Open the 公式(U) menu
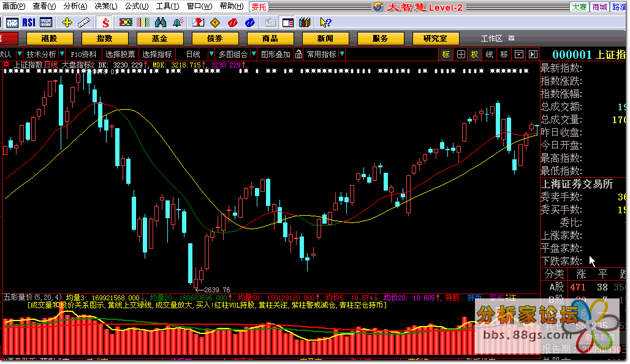 coord(137,6)
